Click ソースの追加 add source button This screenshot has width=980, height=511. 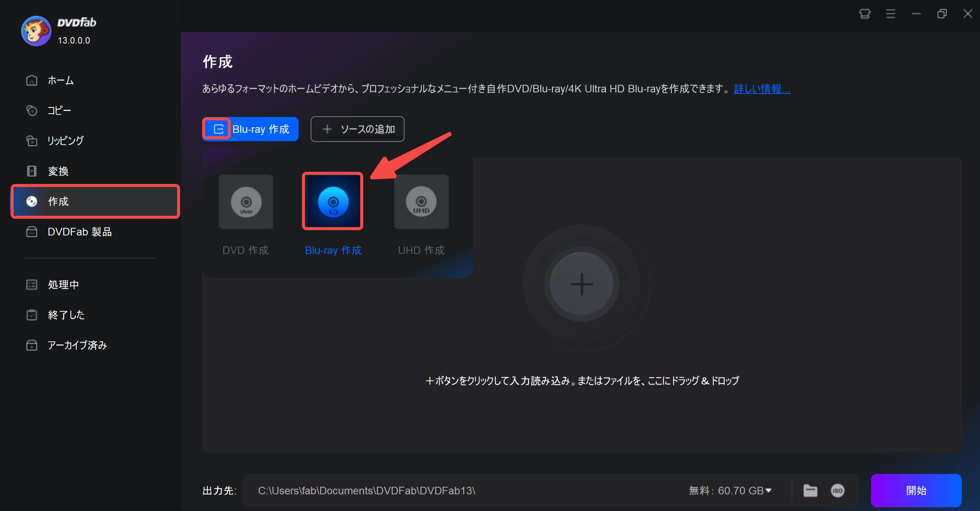tap(357, 129)
